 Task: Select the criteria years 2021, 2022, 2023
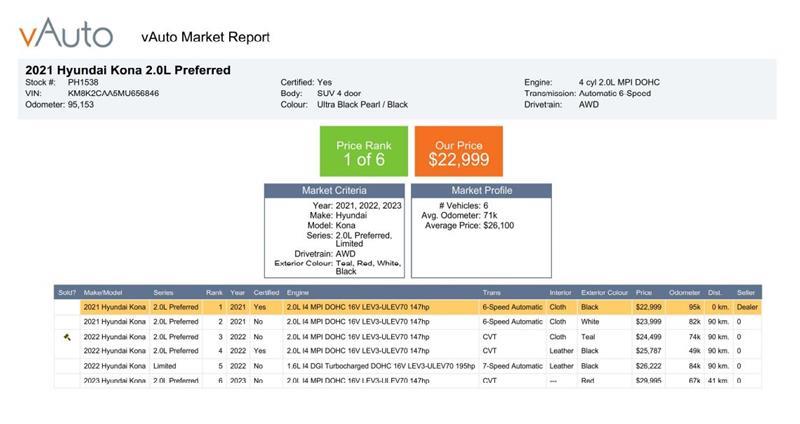click(x=368, y=206)
